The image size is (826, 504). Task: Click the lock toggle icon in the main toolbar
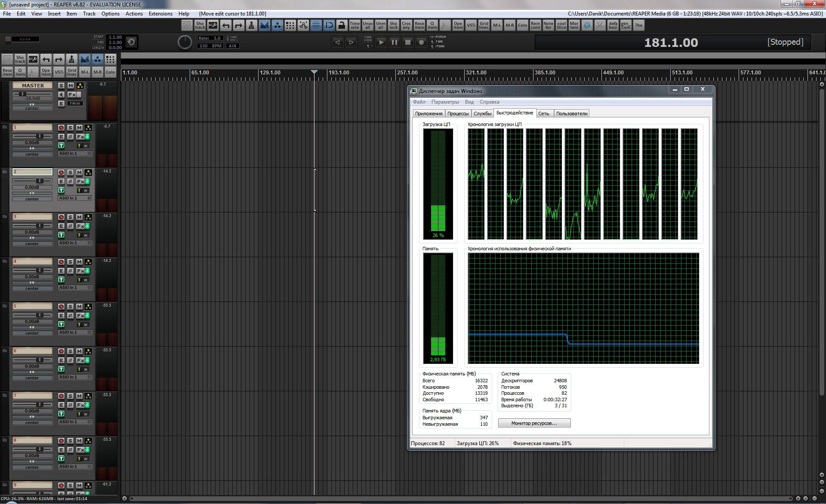[342, 25]
